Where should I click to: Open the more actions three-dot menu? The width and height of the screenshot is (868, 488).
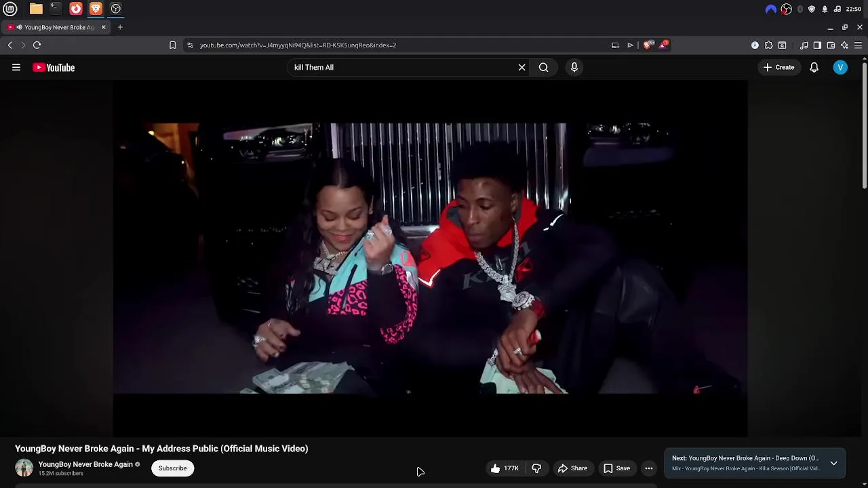649,468
